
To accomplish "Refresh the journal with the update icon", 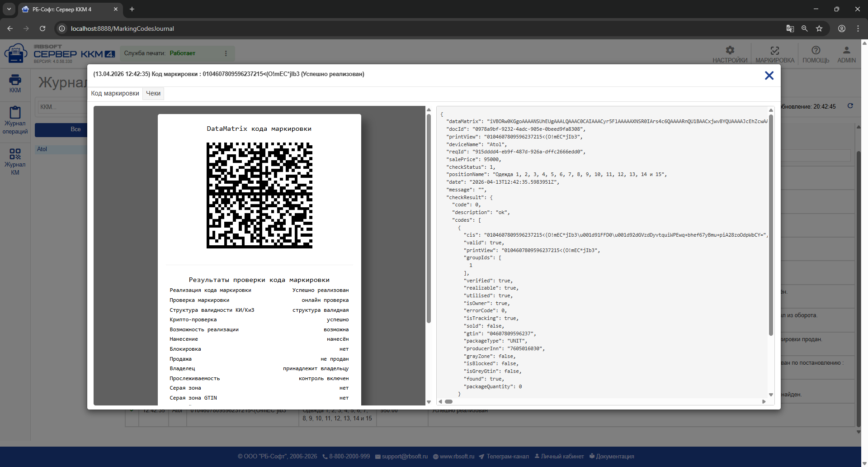I will 850,106.
